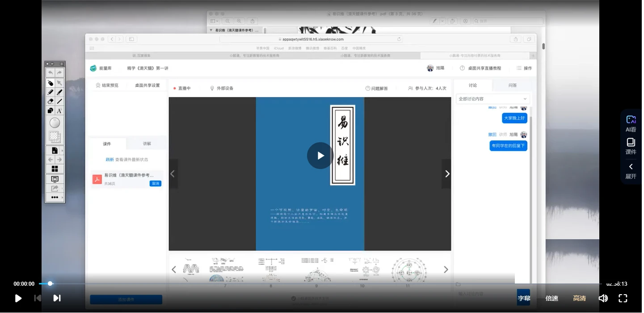Open the AI看 side panel icon
The height and width of the screenshot is (313, 644).
pyautogui.click(x=631, y=123)
